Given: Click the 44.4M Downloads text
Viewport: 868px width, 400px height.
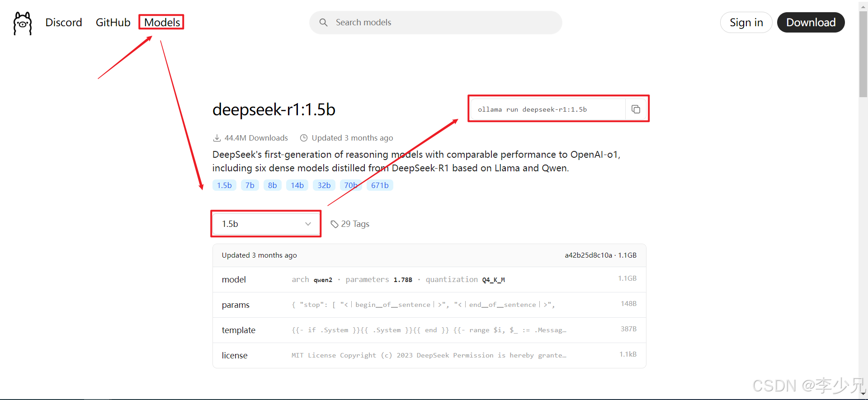Looking at the screenshot, I should pyautogui.click(x=256, y=138).
